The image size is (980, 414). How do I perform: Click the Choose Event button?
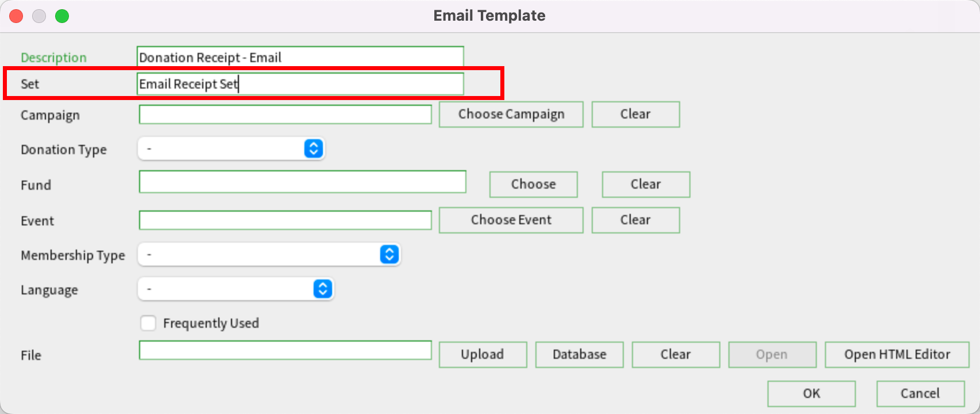pyautogui.click(x=510, y=220)
